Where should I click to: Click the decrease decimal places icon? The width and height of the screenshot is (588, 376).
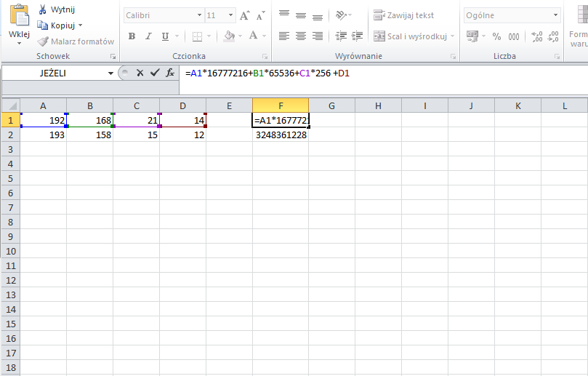(x=554, y=36)
